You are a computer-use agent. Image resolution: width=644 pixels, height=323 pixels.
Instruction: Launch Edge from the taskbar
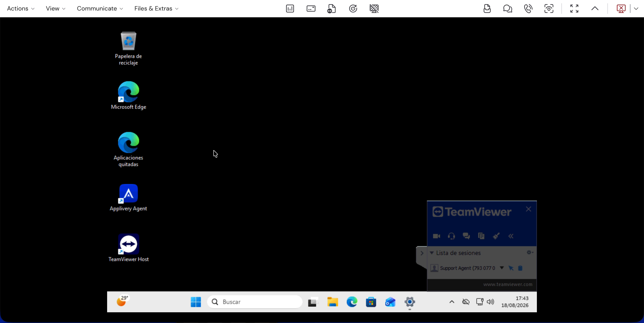click(352, 302)
